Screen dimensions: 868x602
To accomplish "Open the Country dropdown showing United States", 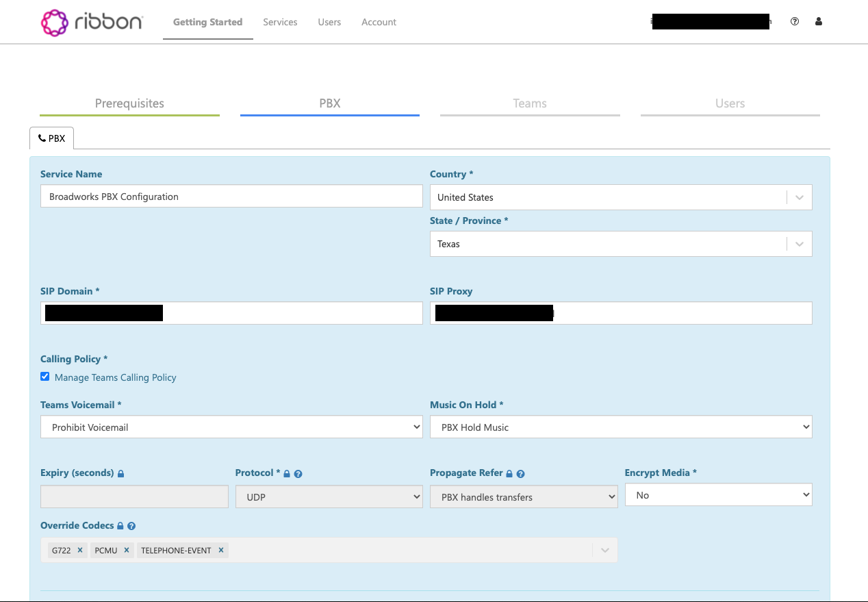I will coord(621,197).
